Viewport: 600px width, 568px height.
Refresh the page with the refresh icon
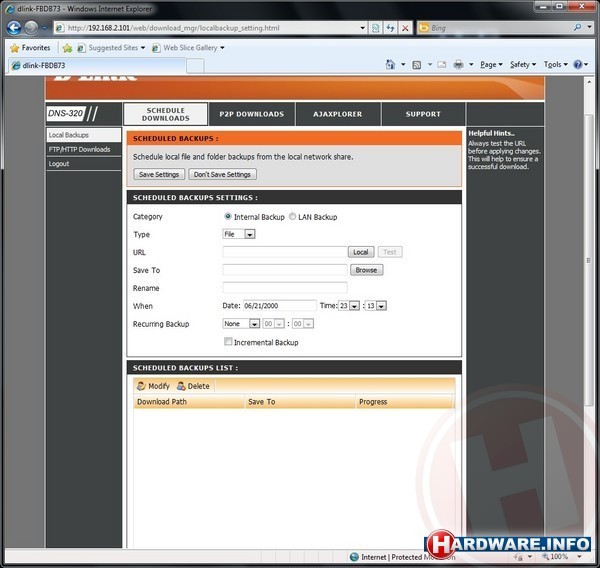pyautogui.click(x=390, y=28)
